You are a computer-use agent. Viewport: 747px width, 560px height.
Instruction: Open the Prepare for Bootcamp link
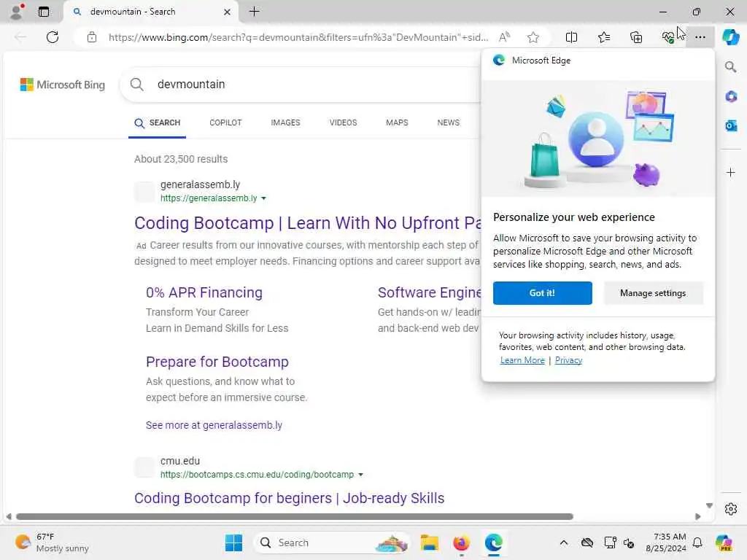pos(217,362)
